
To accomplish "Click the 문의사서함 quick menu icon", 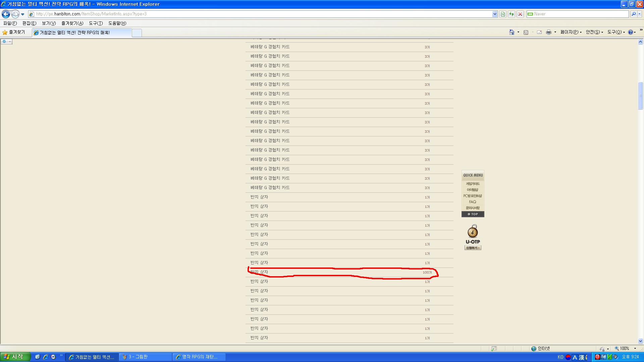I will click(472, 208).
